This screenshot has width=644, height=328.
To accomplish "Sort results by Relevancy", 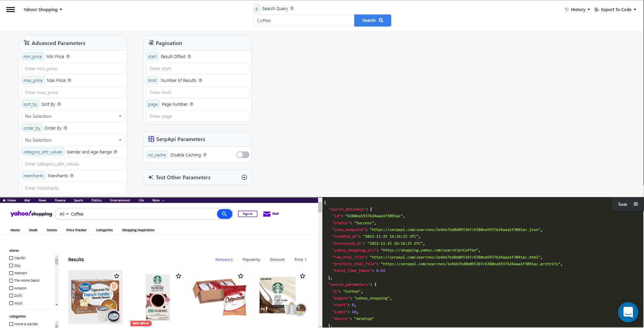I will pyautogui.click(x=224, y=260).
